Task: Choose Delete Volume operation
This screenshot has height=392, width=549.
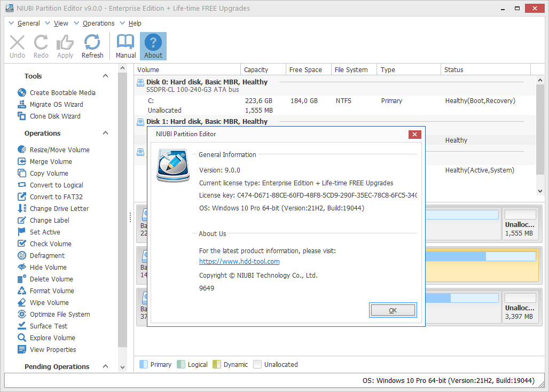Action: point(45,279)
